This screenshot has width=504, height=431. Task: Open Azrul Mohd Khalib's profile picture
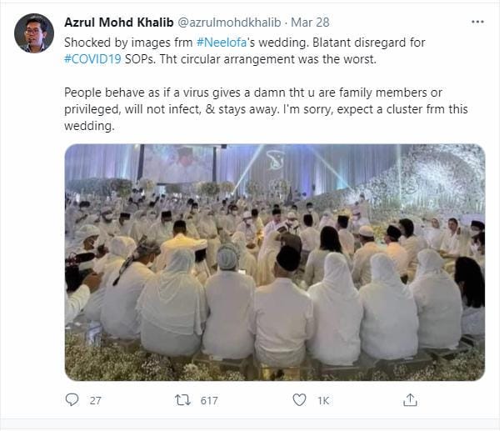34,33
